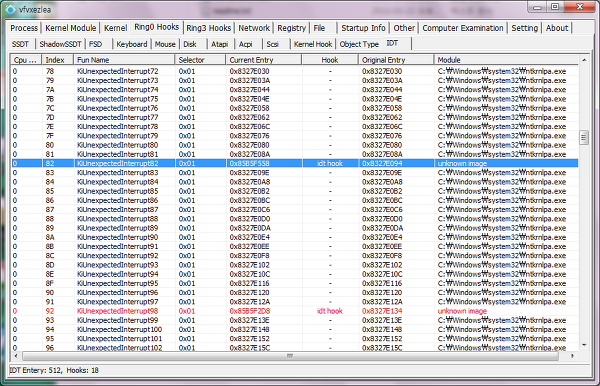The image size is (600, 386).
Task: Sort by the Module column header
Action: pos(506,60)
